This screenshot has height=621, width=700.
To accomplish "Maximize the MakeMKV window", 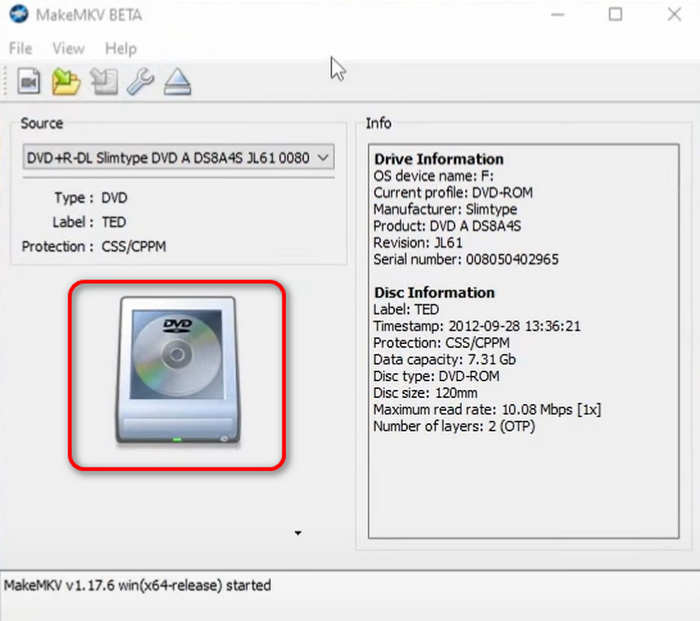I will pyautogui.click(x=615, y=15).
